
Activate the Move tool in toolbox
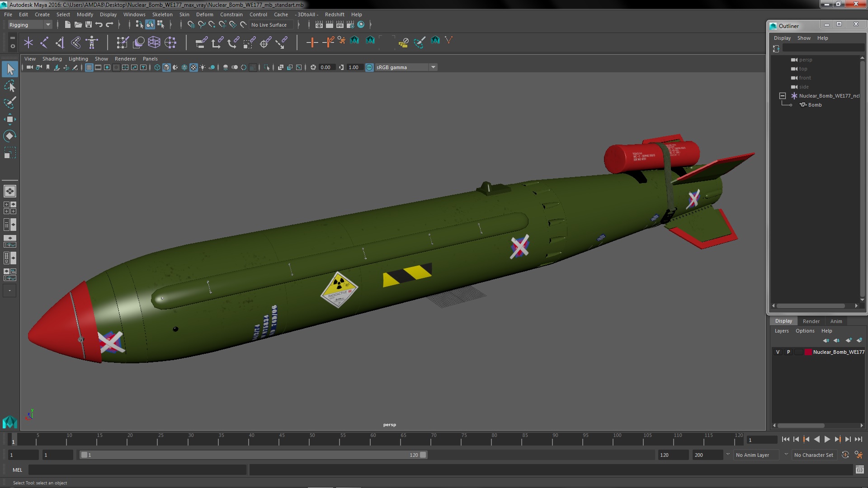coord(9,119)
